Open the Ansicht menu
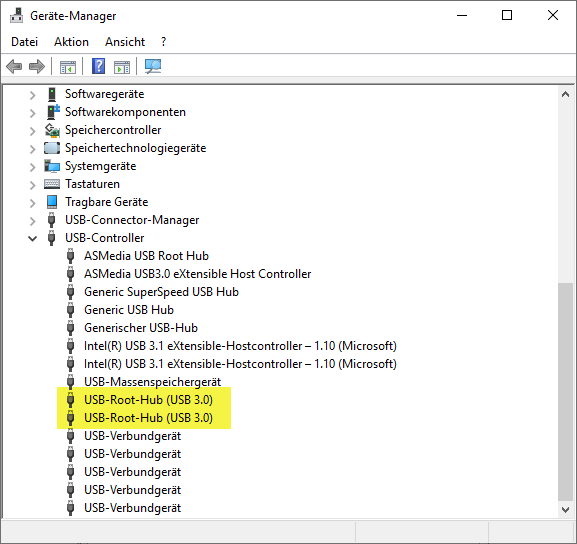This screenshot has height=544, width=577. coord(125,42)
